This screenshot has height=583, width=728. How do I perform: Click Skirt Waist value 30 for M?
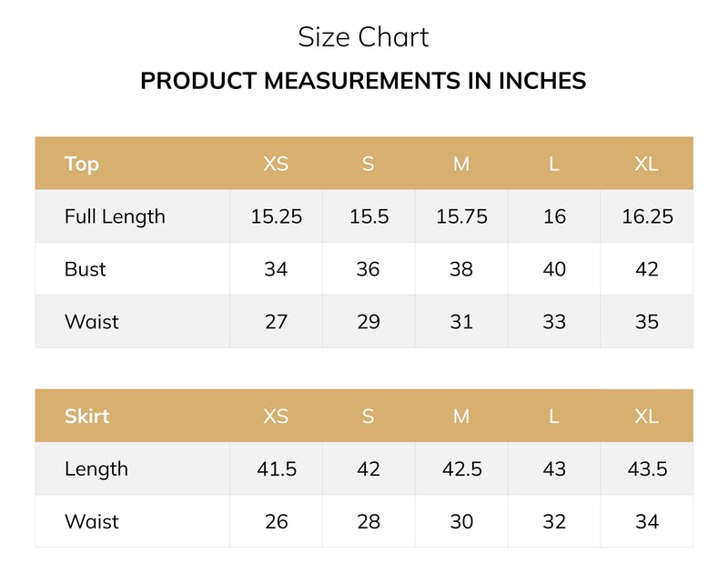[461, 521]
